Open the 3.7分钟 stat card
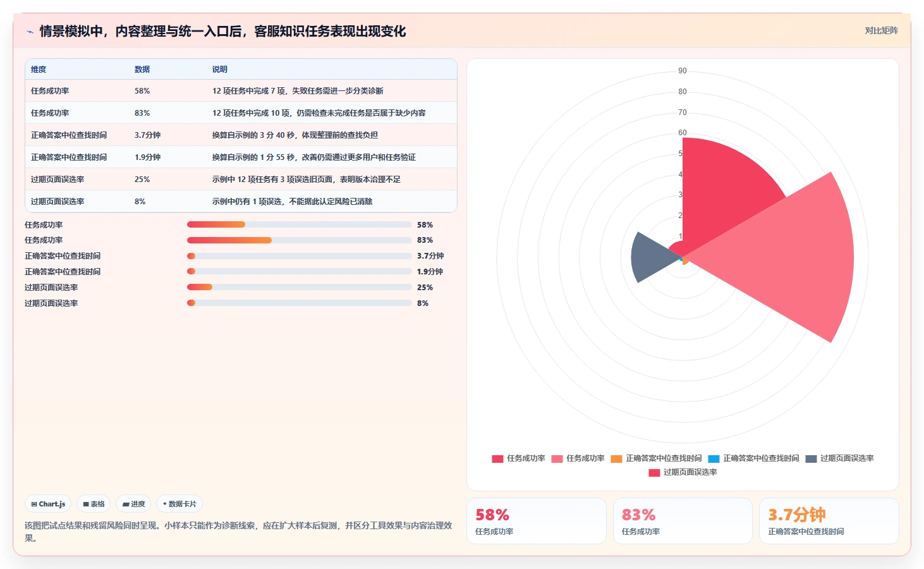 coord(829,521)
